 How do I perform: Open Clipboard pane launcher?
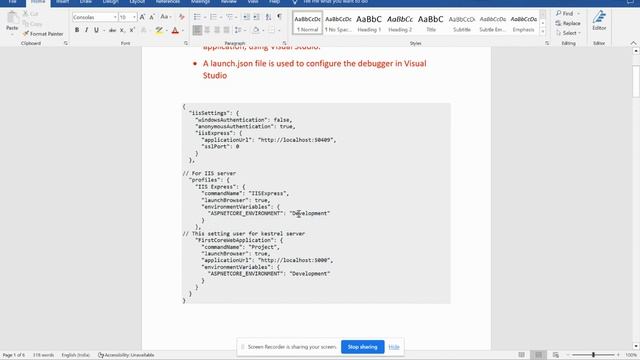click(x=66, y=43)
